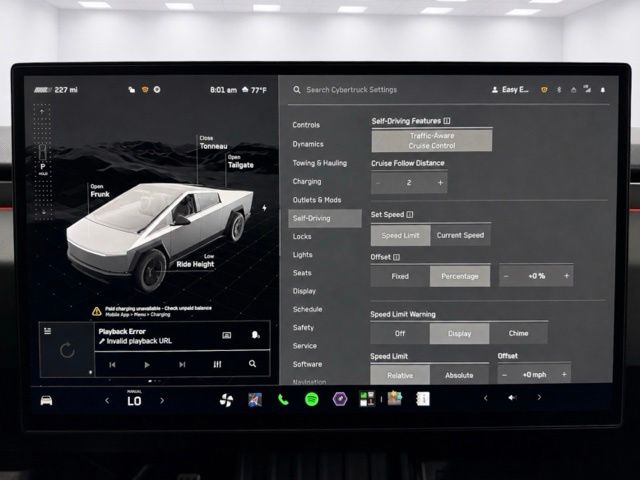Tap the media source screen icon
Image resolution: width=640 pixels, height=480 pixels.
coord(227,335)
